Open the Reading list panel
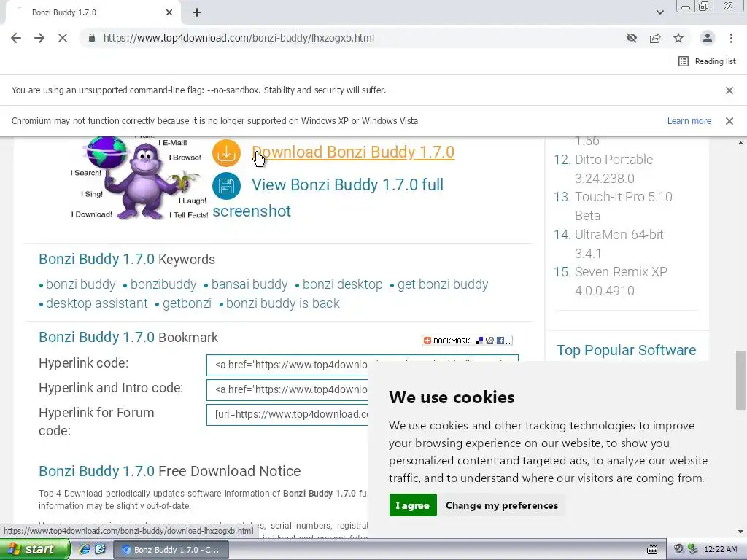747x560 pixels. tap(707, 61)
